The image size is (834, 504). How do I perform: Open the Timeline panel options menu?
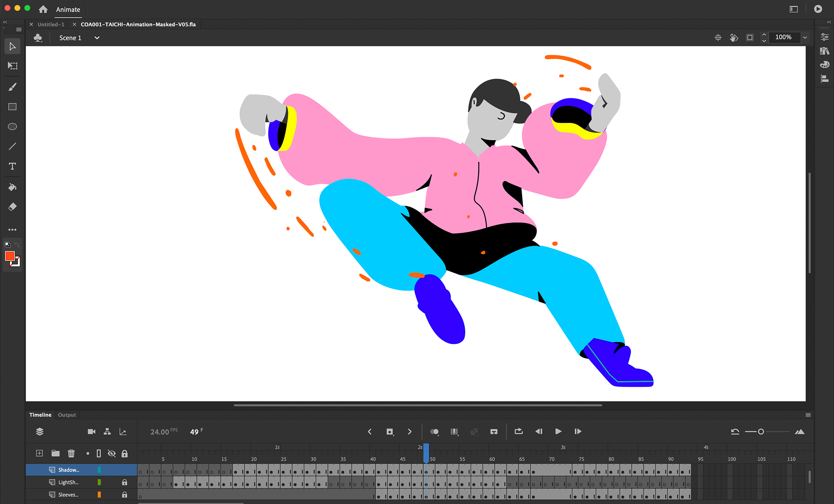(x=808, y=415)
